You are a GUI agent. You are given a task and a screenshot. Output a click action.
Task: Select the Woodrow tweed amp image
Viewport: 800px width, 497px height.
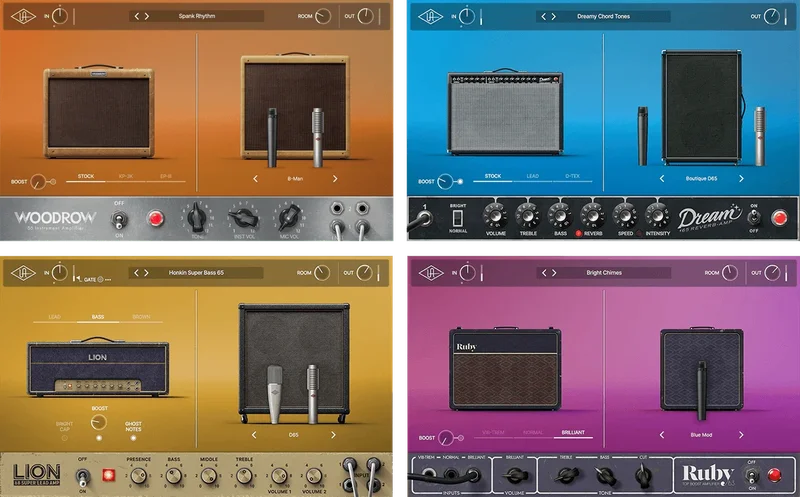pos(99,111)
